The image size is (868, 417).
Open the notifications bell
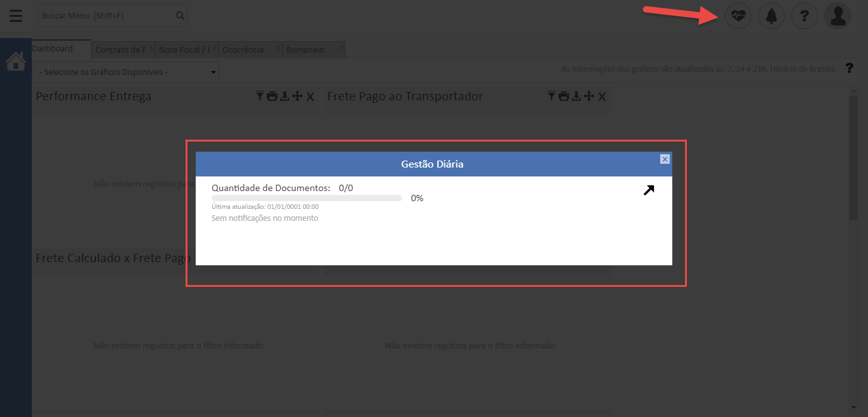(x=771, y=16)
